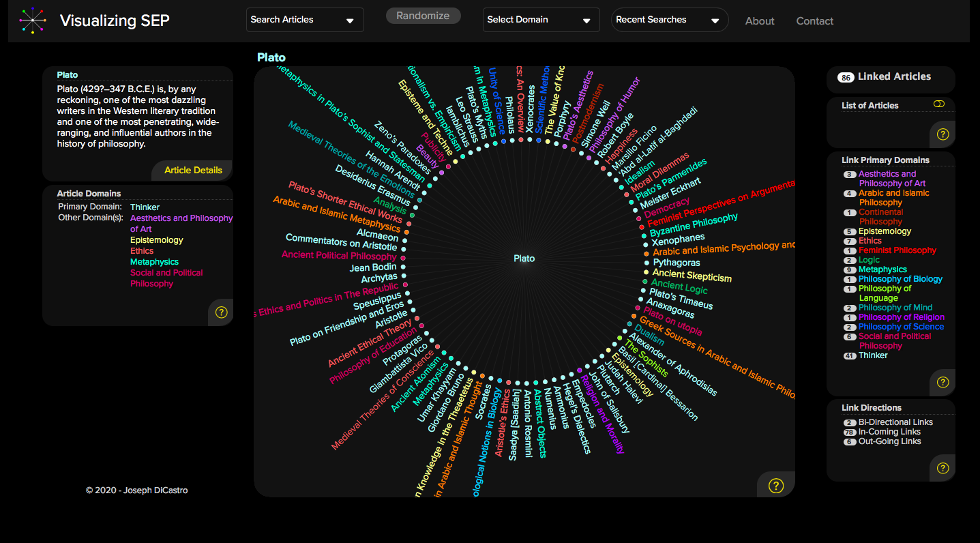Select Epistemology in the Article Domains list
Image resolution: width=980 pixels, height=543 pixels.
coord(157,240)
